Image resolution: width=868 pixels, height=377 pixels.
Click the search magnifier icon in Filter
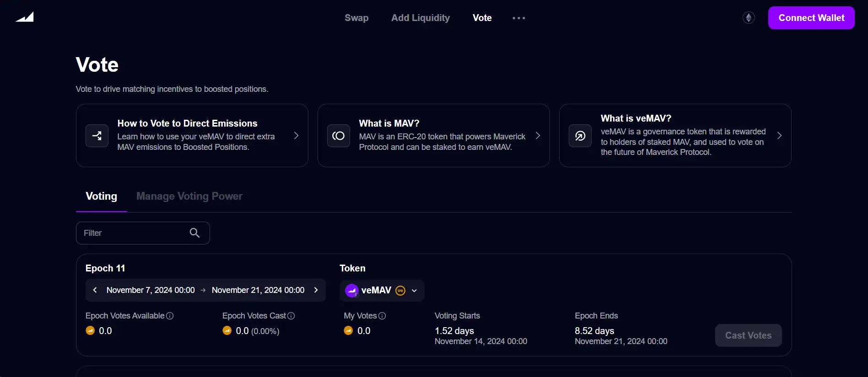click(x=194, y=233)
